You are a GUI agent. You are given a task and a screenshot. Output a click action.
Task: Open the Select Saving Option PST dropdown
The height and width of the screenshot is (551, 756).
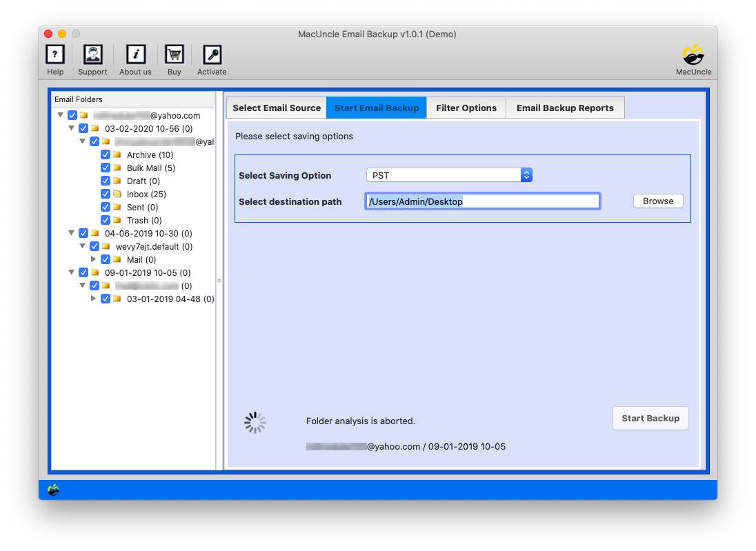pos(448,175)
